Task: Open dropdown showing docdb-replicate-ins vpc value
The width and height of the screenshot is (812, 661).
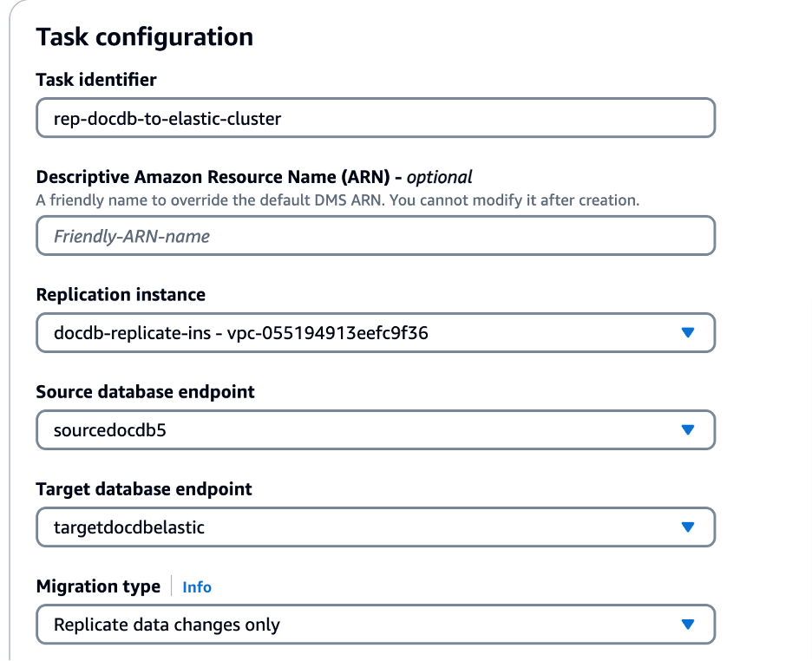Action: pos(347,333)
